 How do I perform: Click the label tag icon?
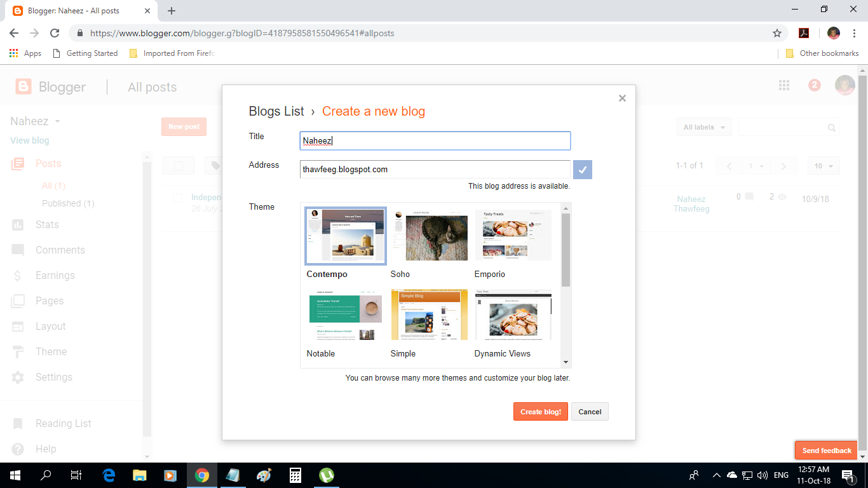coord(215,166)
